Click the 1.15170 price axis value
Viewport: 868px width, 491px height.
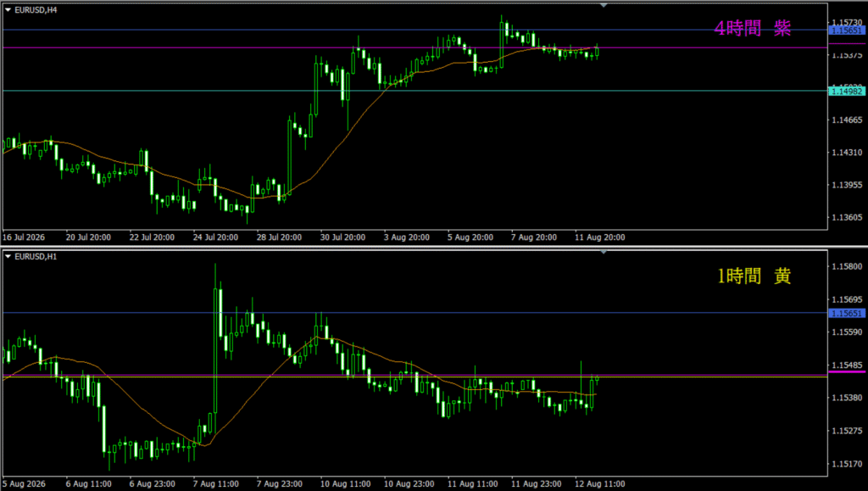(847, 464)
